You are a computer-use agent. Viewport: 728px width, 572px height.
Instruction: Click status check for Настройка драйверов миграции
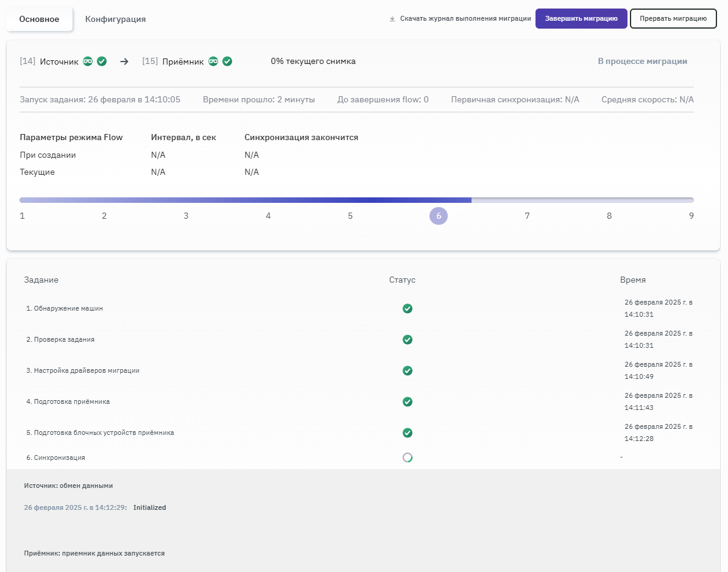(x=408, y=371)
